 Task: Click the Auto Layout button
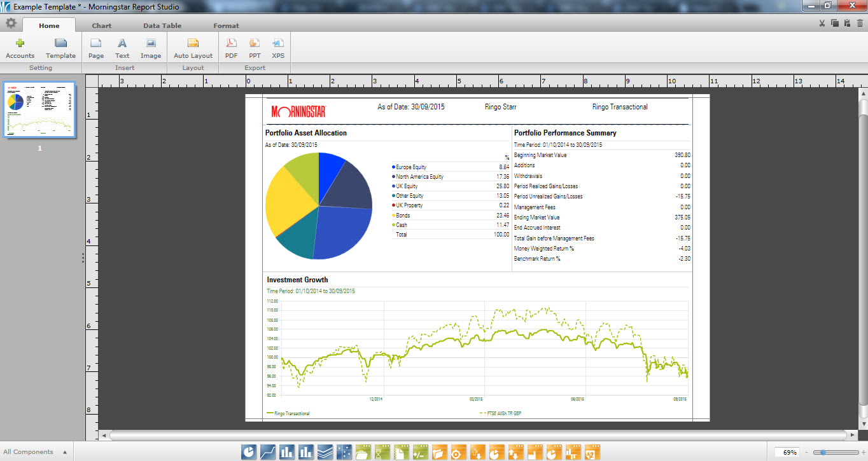pyautogui.click(x=193, y=48)
